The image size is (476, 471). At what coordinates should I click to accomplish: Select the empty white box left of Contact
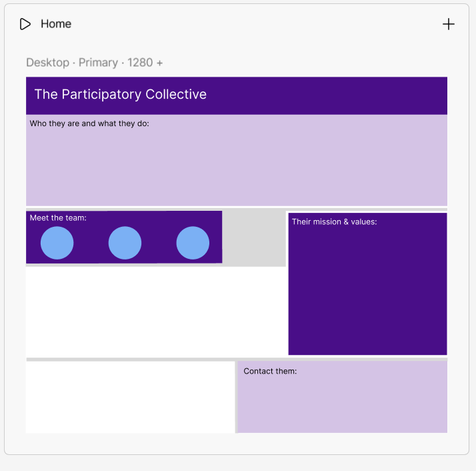click(130, 397)
